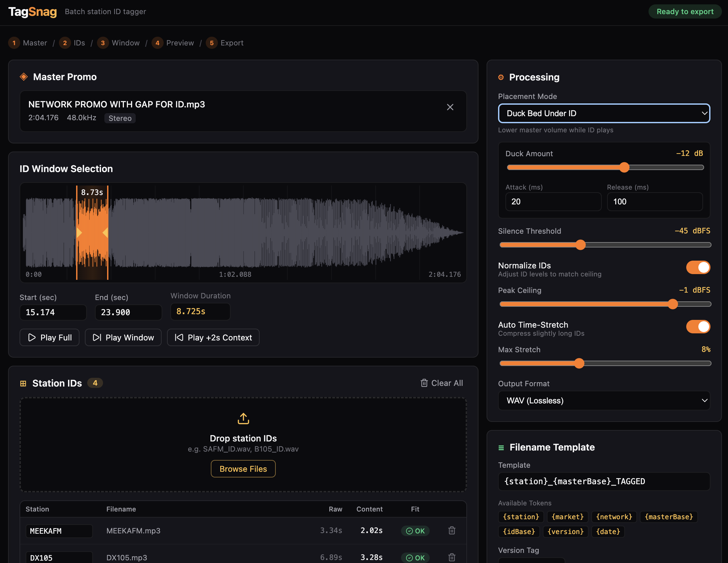The height and width of the screenshot is (563, 728).
Task: Insert the {date} token
Action: tap(608, 531)
